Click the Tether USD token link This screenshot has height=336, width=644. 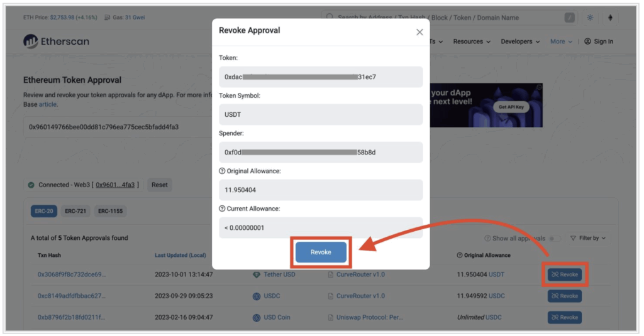coord(279,274)
